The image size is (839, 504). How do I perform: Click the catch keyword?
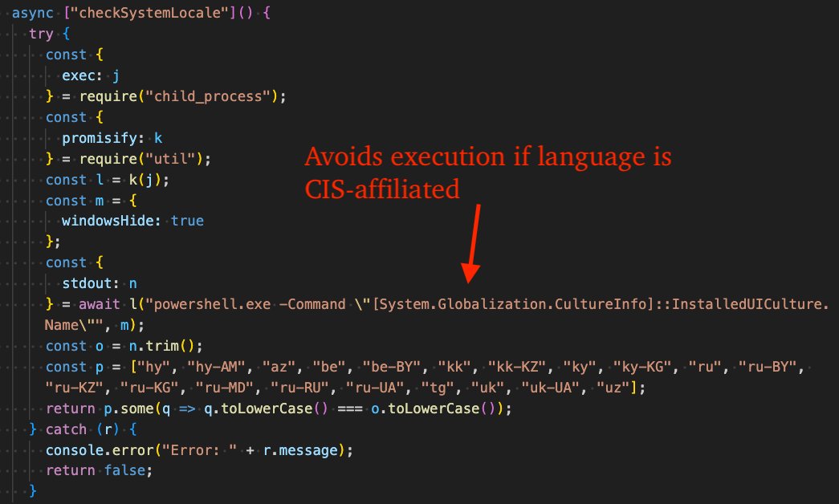(x=66, y=429)
